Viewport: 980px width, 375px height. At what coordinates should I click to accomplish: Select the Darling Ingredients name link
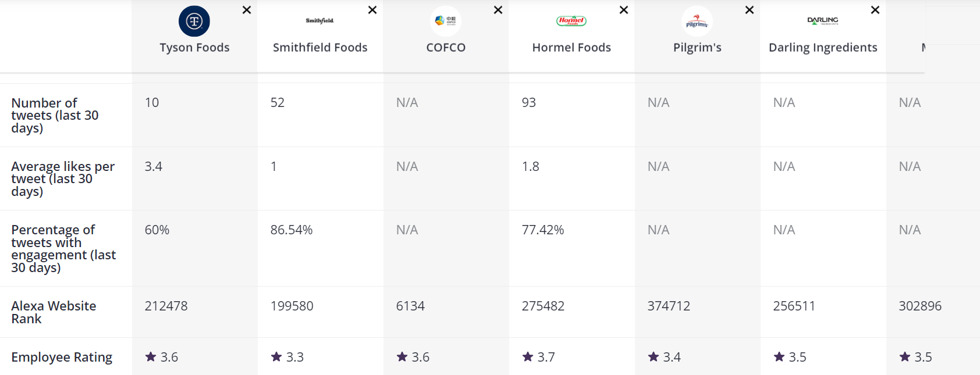click(823, 48)
